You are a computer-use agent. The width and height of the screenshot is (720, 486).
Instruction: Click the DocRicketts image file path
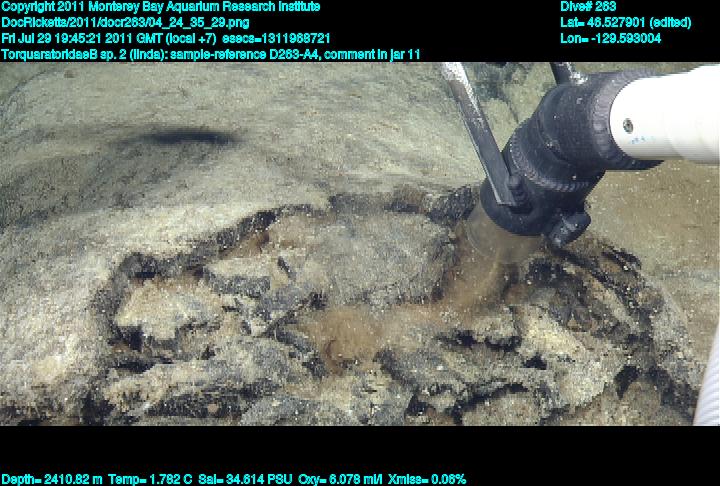coord(125,21)
